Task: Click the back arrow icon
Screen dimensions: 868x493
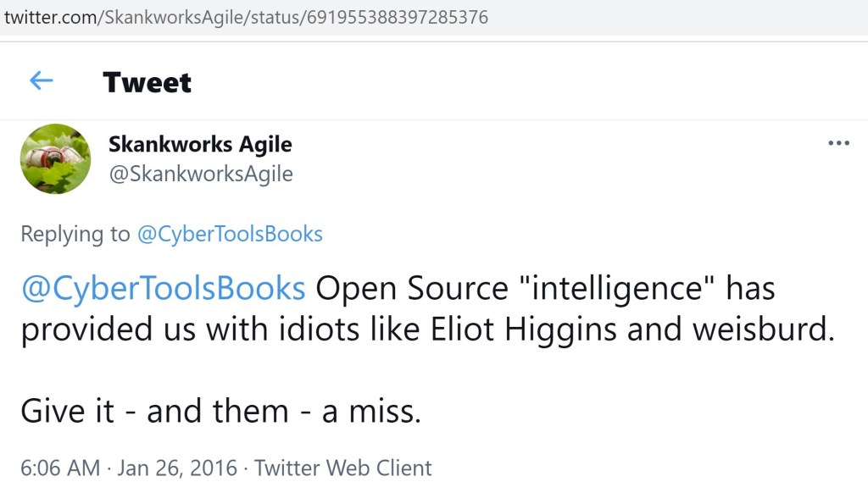Action: click(x=41, y=80)
